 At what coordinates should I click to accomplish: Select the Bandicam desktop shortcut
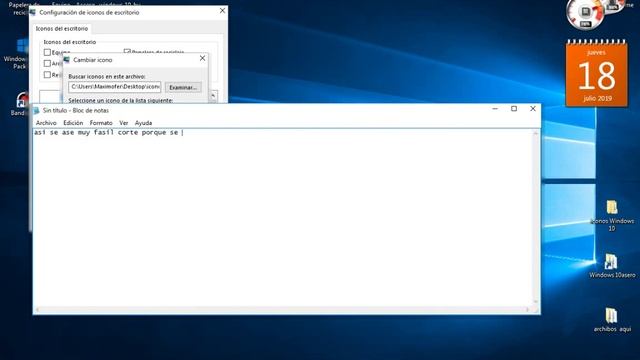[21, 104]
